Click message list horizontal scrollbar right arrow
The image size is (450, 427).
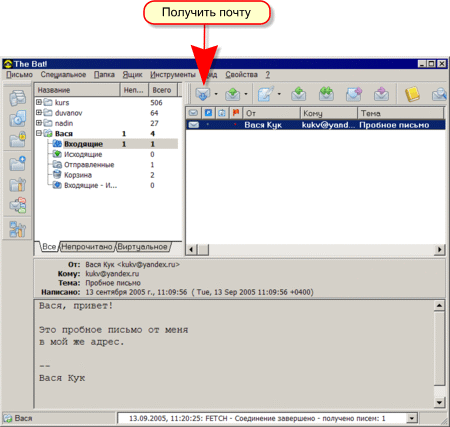point(440,249)
